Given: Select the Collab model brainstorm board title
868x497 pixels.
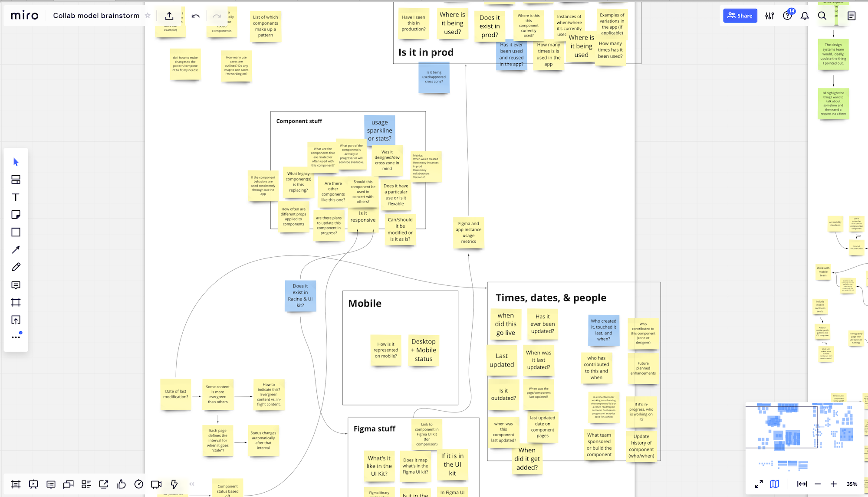Looking at the screenshot, I should 97,15.
